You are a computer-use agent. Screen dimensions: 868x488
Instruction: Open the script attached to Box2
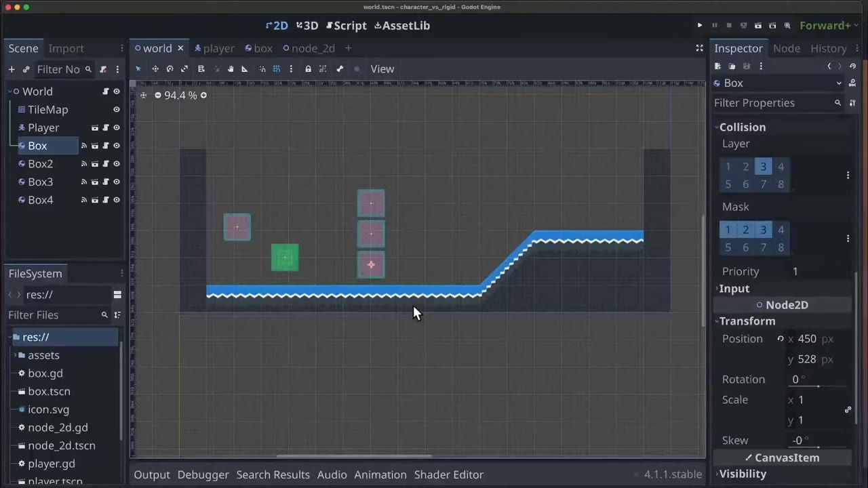[105, 164]
